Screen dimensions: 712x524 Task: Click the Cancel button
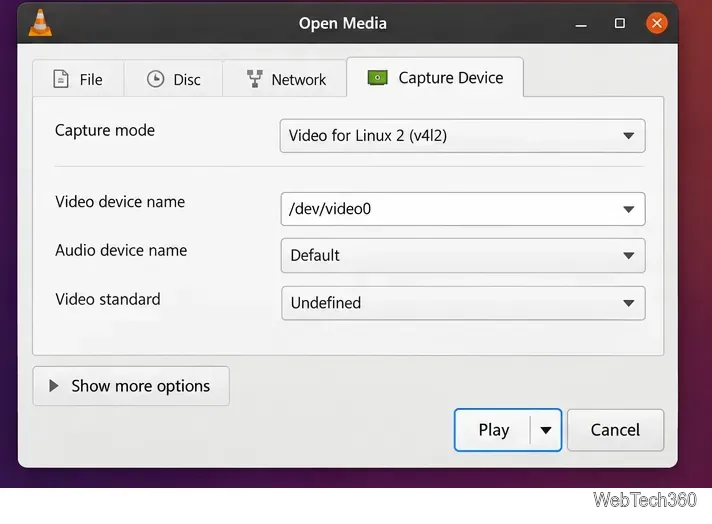coord(615,430)
